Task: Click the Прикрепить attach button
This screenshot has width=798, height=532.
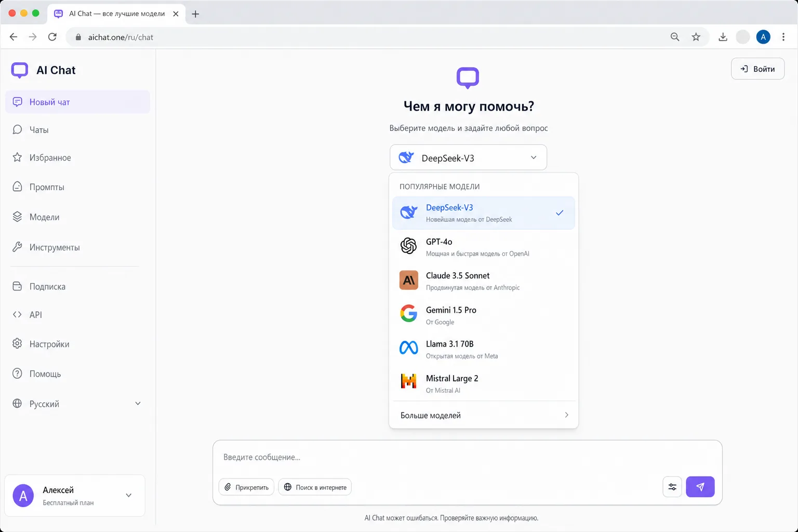Action: 246,487
